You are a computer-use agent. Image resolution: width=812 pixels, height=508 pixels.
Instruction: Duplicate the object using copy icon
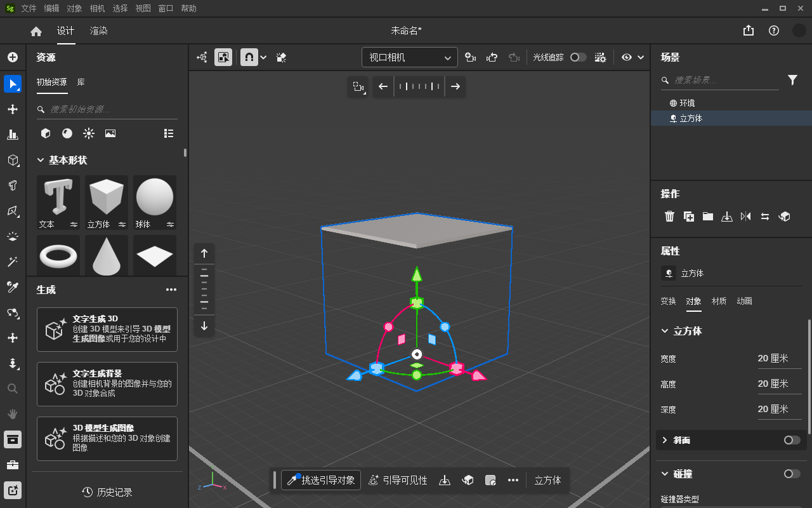point(689,217)
